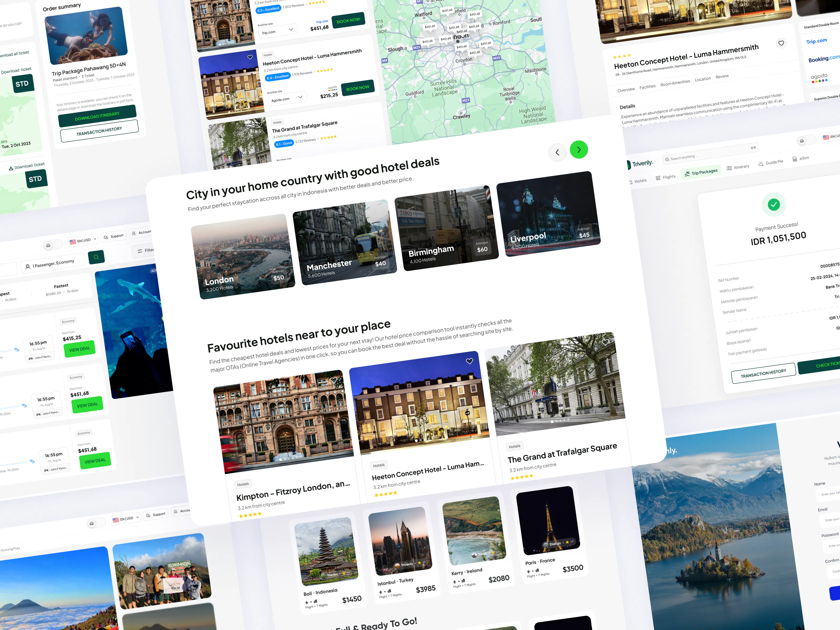Toggle the heart on the Heeton Concept Hotel card photo
The width and height of the screenshot is (840, 630).
point(469,361)
